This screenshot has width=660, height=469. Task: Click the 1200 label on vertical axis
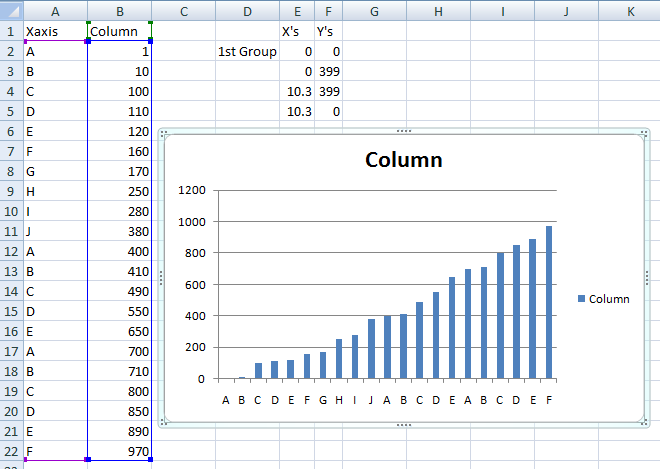192,190
